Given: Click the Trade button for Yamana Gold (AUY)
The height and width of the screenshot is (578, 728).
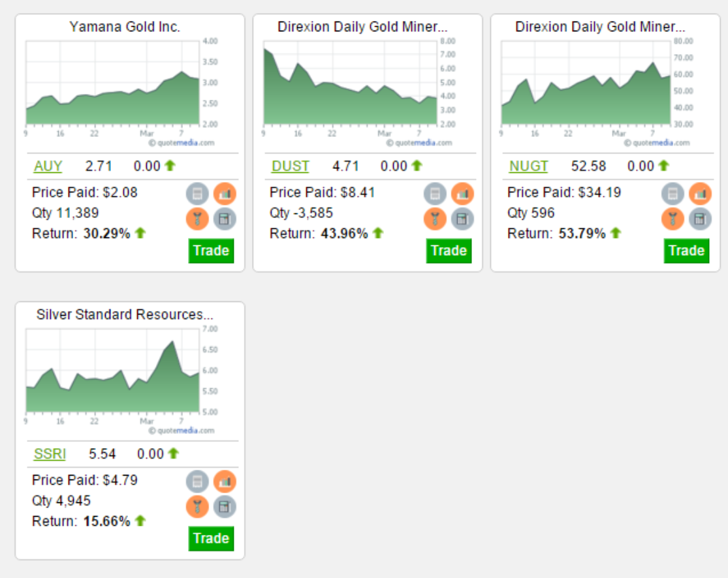Looking at the screenshot, I should pyautogui.click(x=212, y=251).
